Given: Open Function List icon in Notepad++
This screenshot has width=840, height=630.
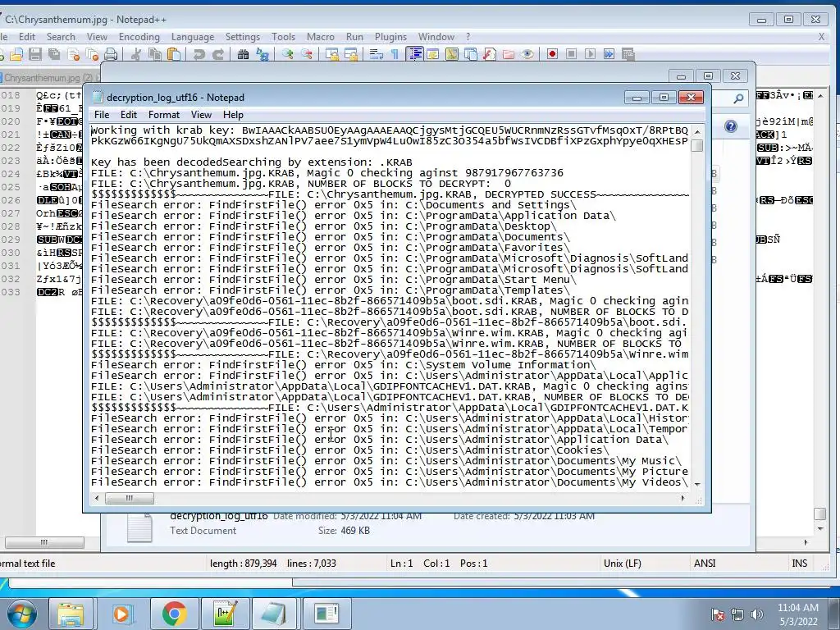Looking at the screenshot, I should [489, 54].
